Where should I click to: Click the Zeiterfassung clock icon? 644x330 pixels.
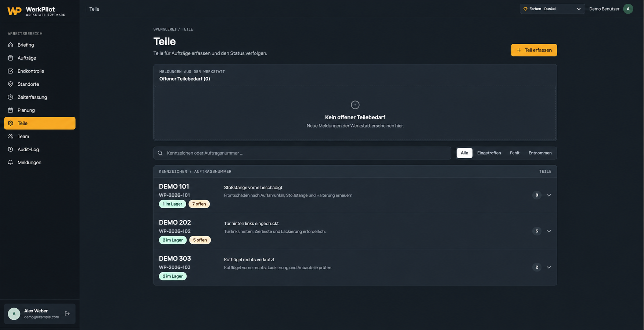[10, 97]
